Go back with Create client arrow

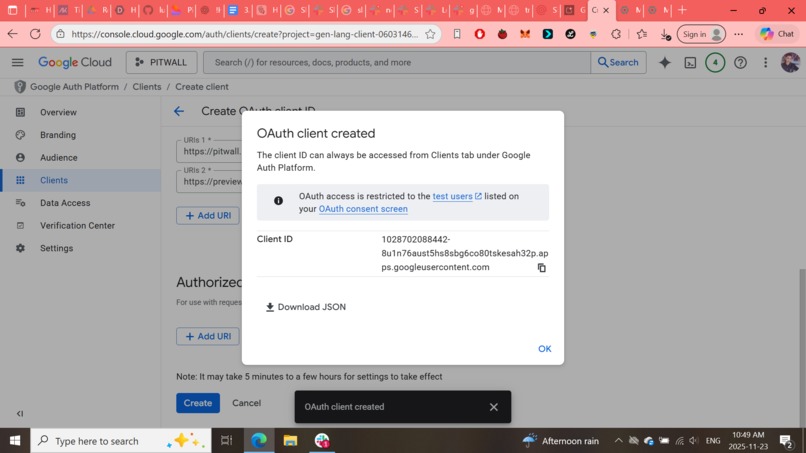tap(179, 111)
